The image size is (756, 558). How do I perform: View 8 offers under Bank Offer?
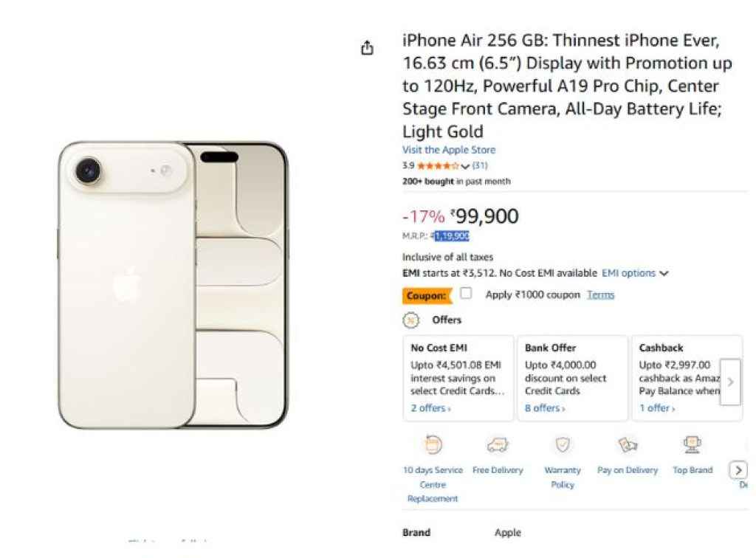pos(543,407)
